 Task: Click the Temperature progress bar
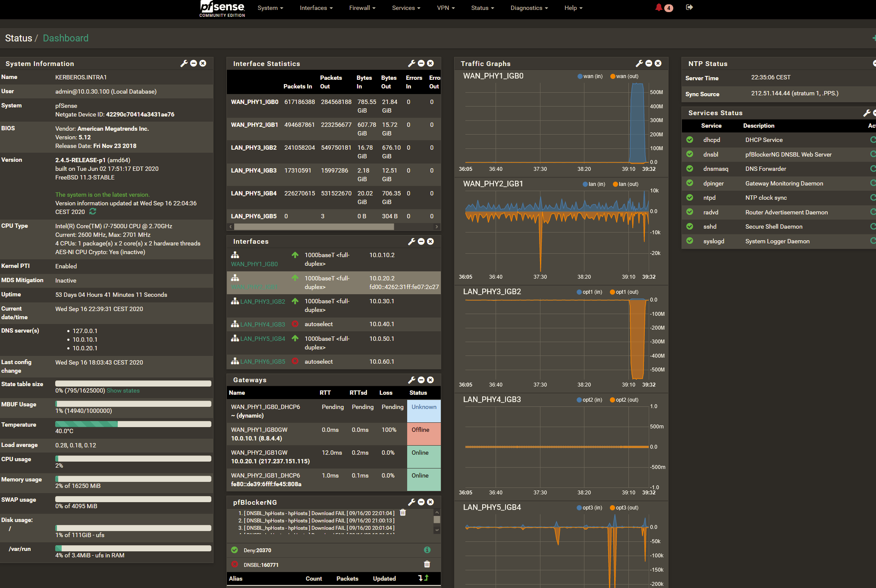coord(133,424)
